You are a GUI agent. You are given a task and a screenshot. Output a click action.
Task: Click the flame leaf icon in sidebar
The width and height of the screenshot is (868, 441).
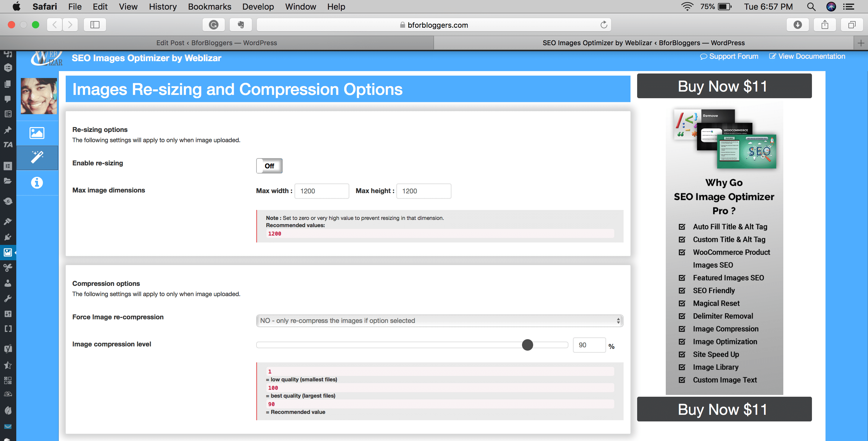(8, 410)
